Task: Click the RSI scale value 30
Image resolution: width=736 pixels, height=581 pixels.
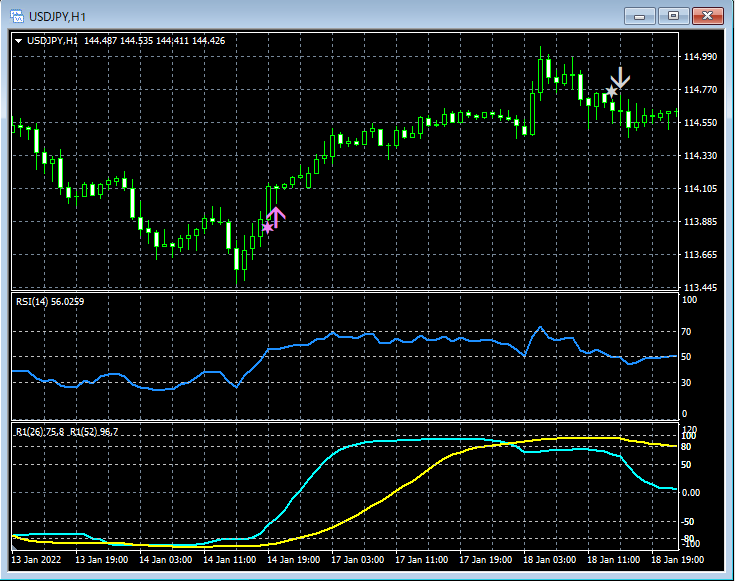Action: (686, 382)
